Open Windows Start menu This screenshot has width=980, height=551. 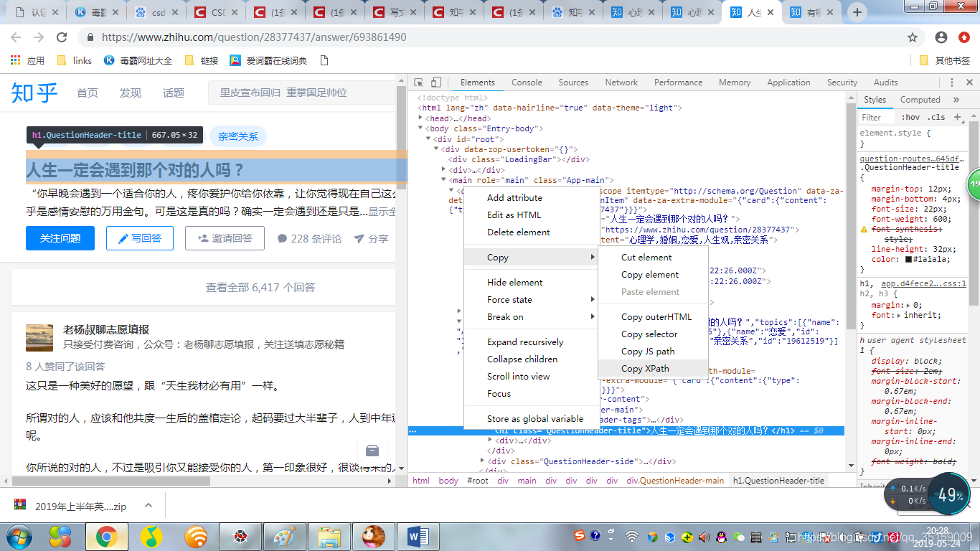[x=19, y=536]
